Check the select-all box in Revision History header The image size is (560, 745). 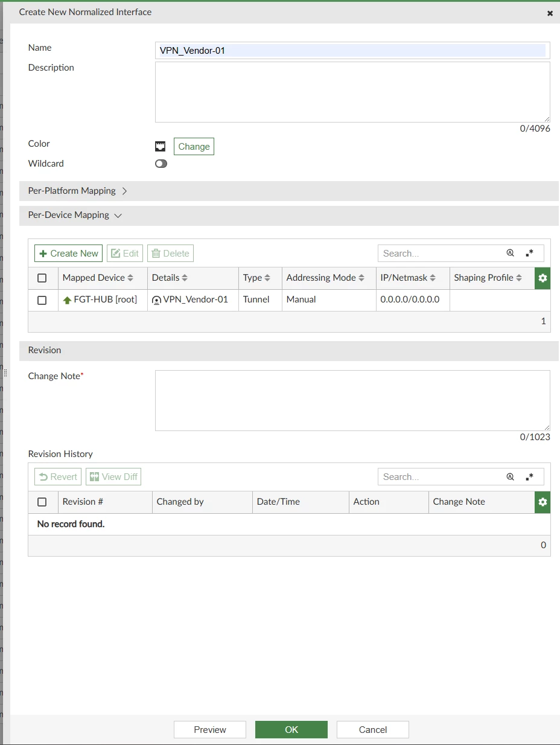point(42,502)
